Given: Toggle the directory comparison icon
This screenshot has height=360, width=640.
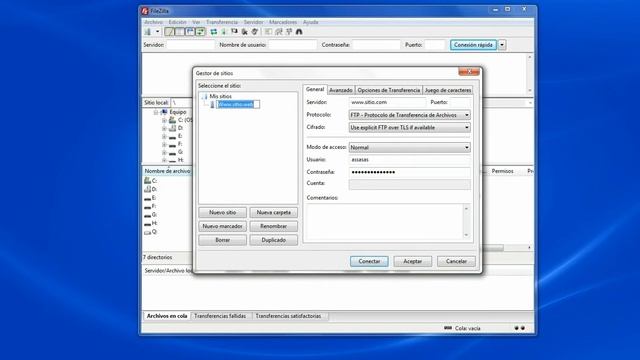Looking at the screenshot, I should coord(279,32).
